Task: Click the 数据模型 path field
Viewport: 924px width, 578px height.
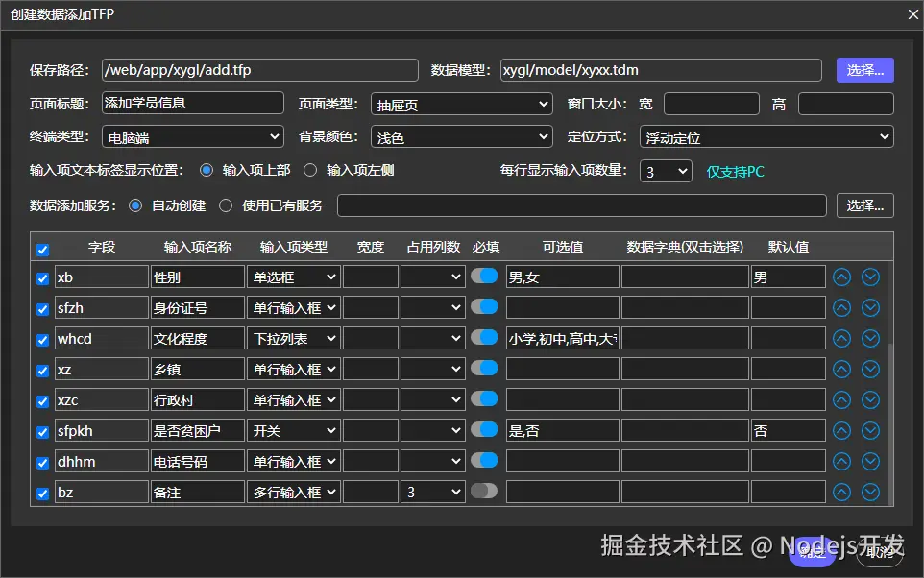Action: [x=661, y=70]
